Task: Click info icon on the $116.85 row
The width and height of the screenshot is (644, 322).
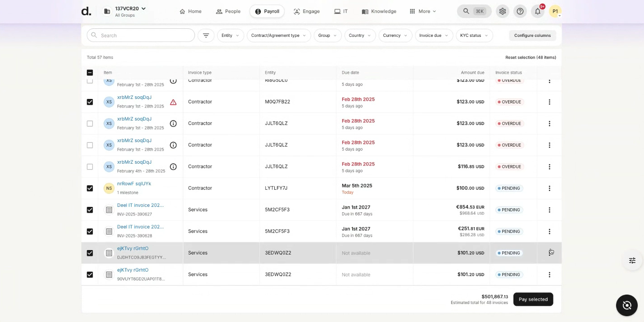Action: point(173,167)
